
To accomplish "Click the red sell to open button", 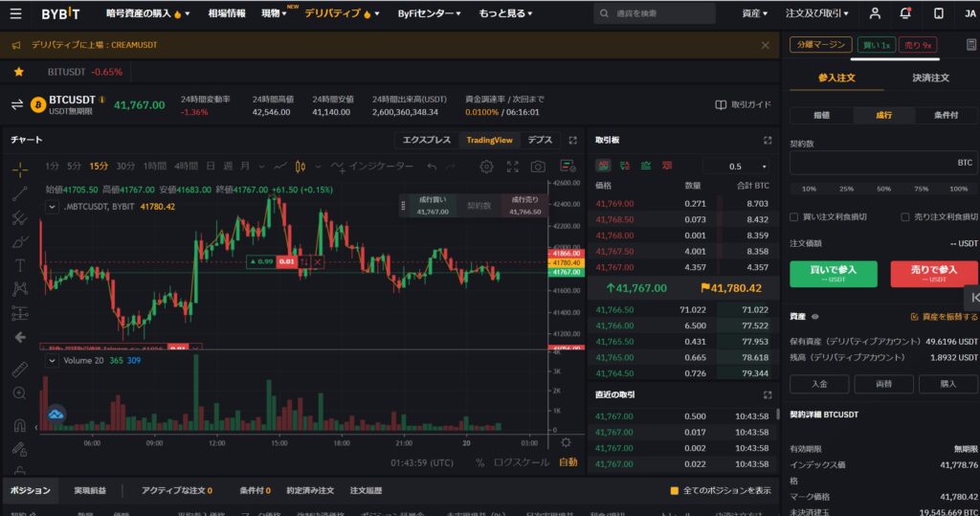I will point(934,274).
